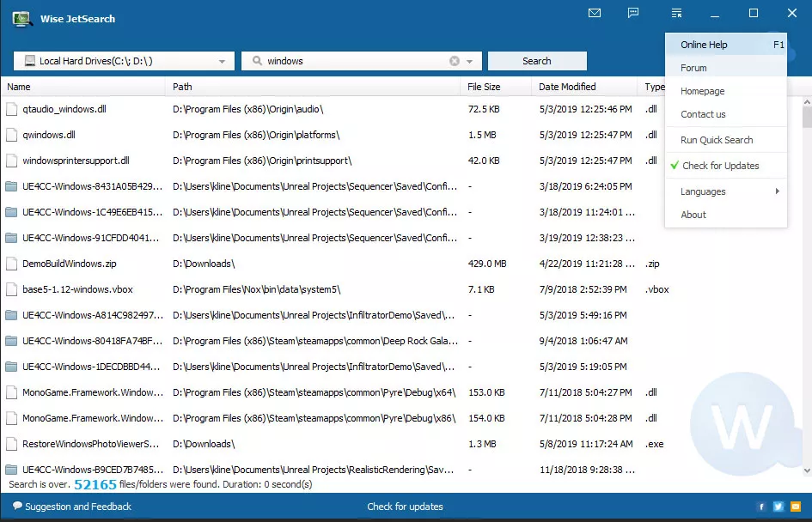
Task: Select the path 'D:\Program Files\Nox\bin\data\system5\'
Action: pyautogui.click(x=257, y=289)
